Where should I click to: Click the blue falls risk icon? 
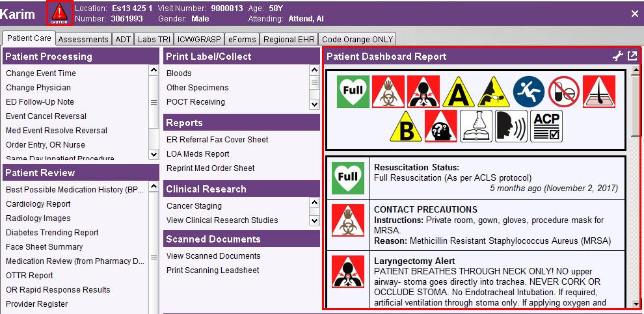(529, 92)
